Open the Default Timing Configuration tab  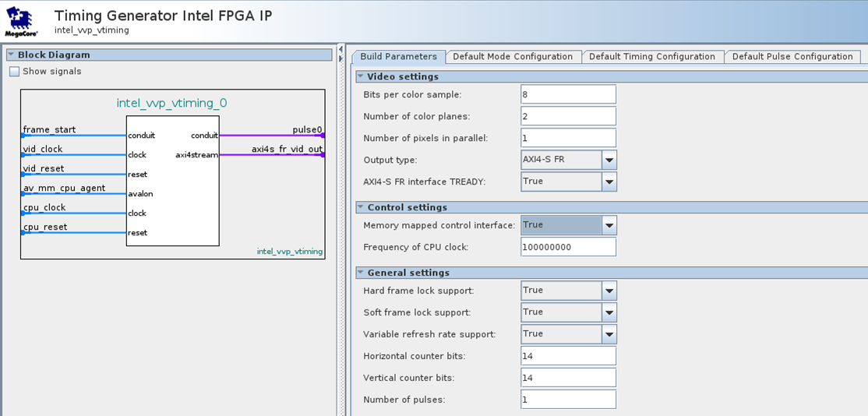coord(651,57)
